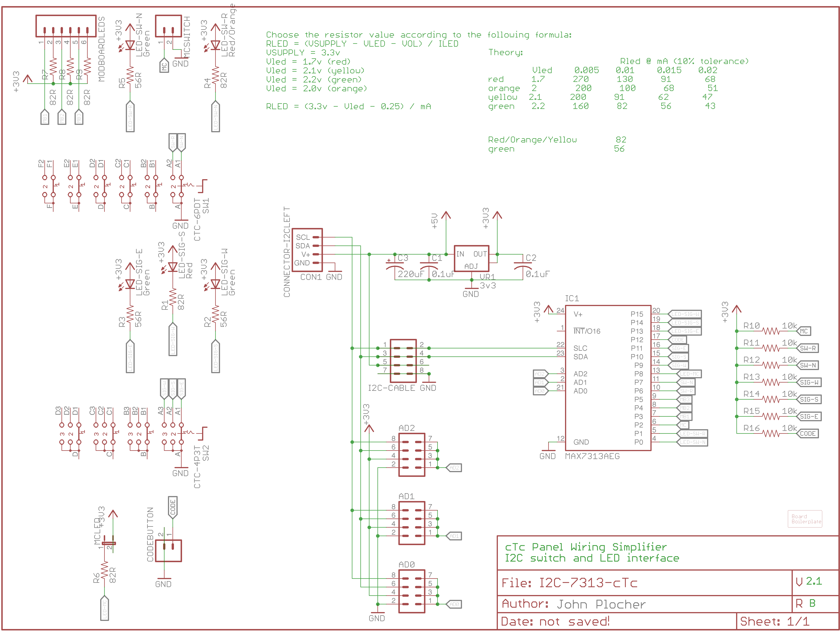This screenshot has width=840, height=632.
Task: Click the 'Choose the resistor value' formula heading
Action: tap(419, 35)
